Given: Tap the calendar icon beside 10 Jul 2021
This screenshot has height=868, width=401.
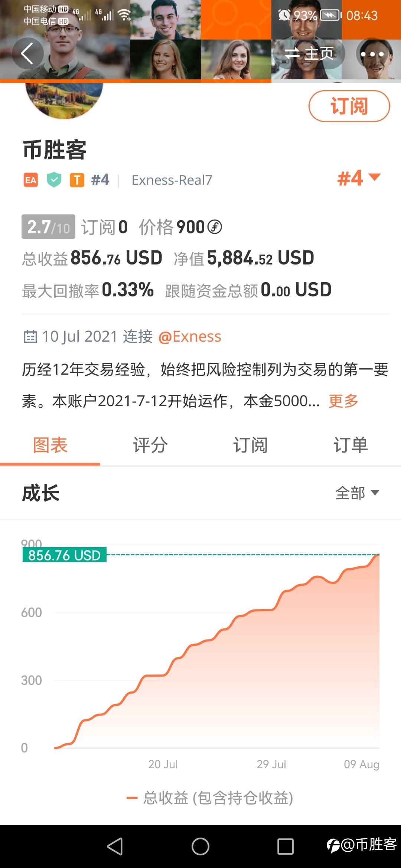Looking at the screenshot, I should [30, 336].
